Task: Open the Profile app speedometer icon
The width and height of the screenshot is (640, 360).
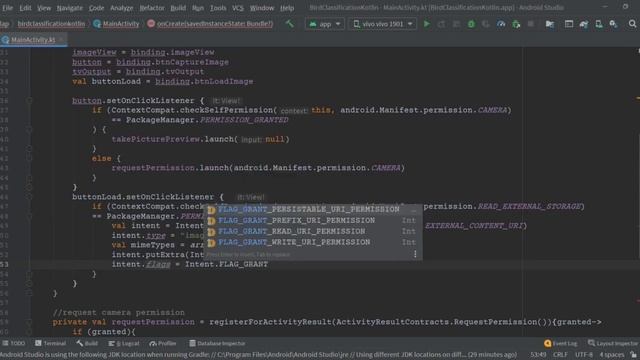Action: click(501, 24)
